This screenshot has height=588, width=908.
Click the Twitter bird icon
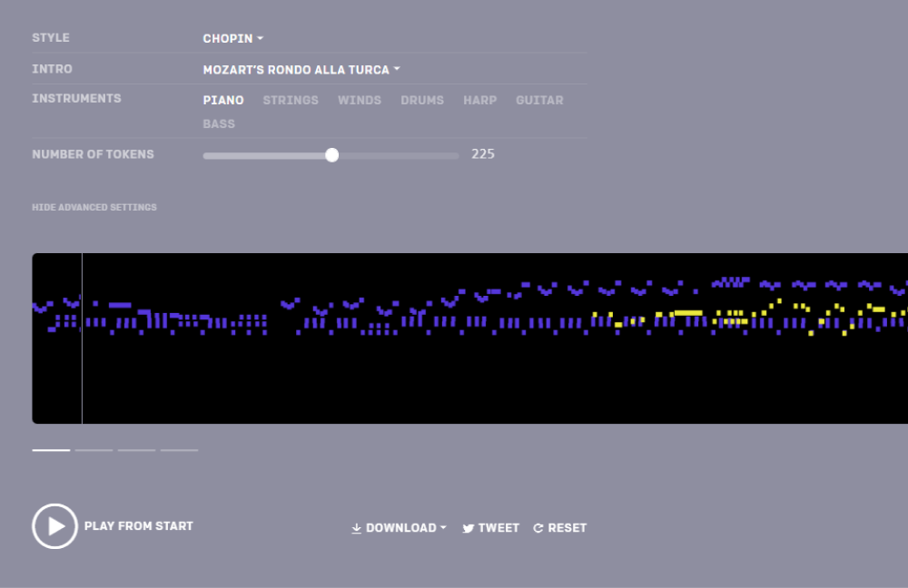click(469, 528)
